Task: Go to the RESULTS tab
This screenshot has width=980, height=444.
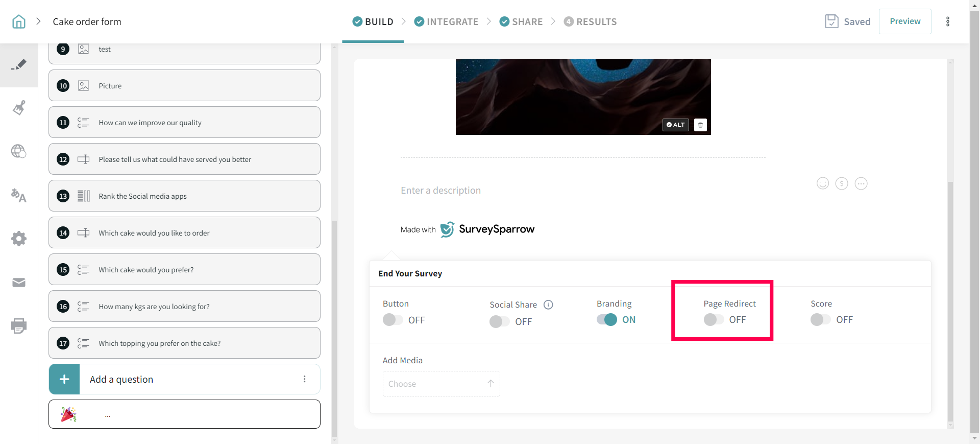Action: click(x=590, y=21)
